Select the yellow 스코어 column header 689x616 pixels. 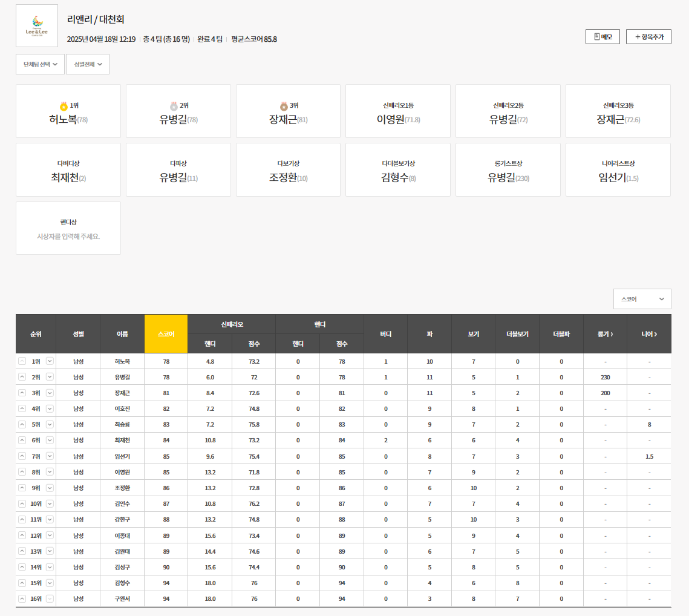coord(166,334)
